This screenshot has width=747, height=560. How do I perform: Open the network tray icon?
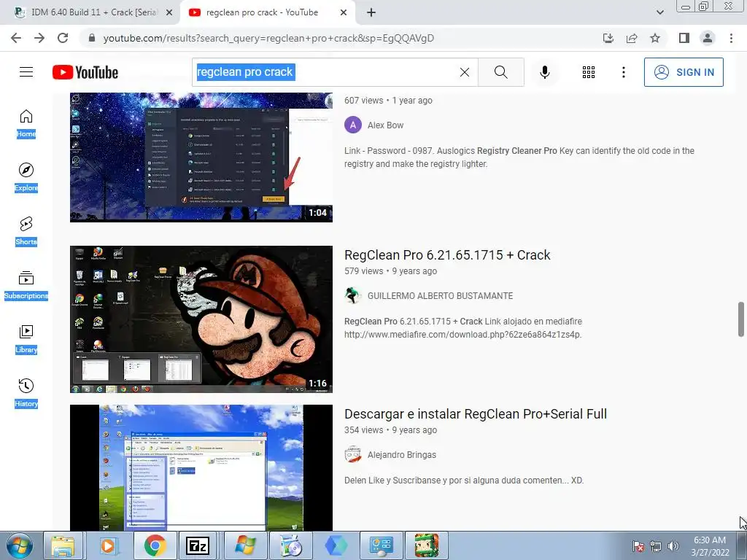tap(656, 546)
